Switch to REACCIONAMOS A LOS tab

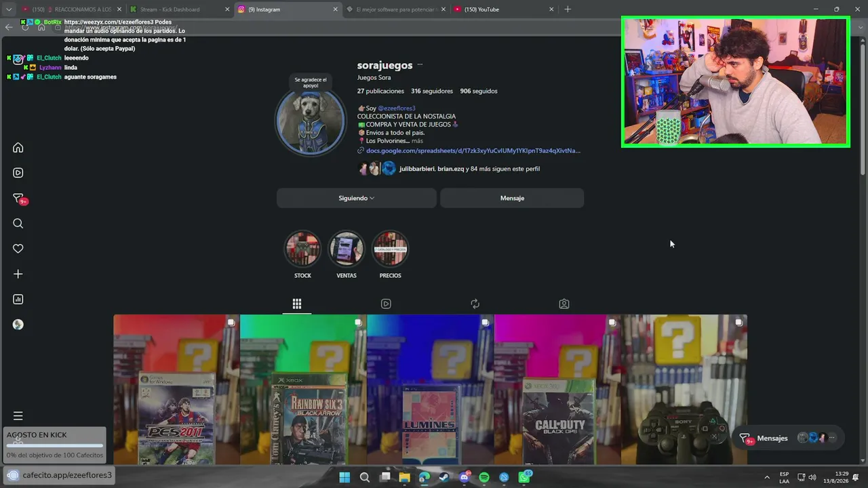pos(70,9)
